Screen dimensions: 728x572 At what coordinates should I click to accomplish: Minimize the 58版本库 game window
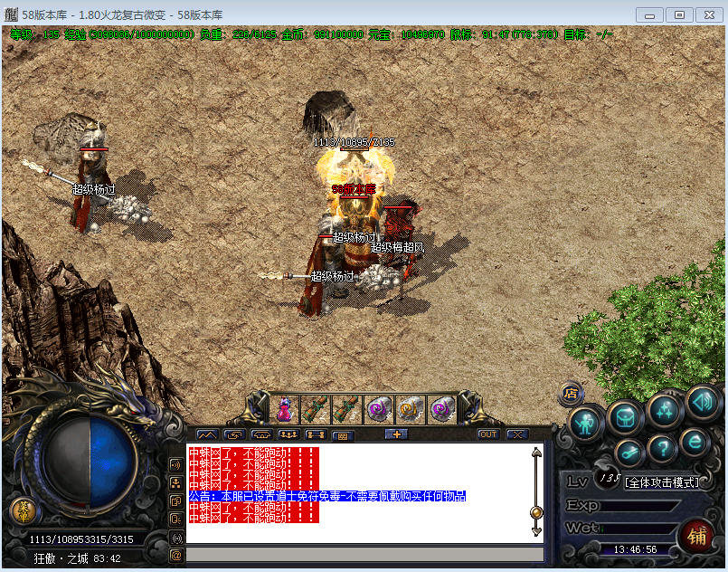649,15
